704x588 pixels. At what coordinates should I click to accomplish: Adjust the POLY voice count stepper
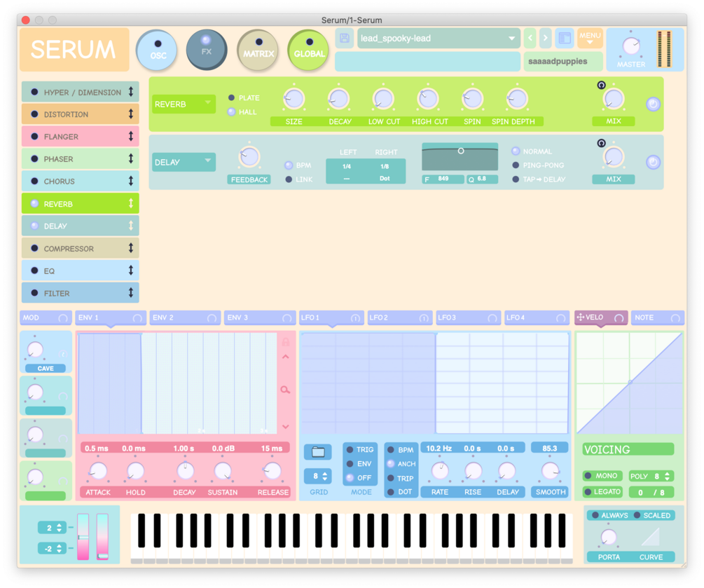(651, 476)
